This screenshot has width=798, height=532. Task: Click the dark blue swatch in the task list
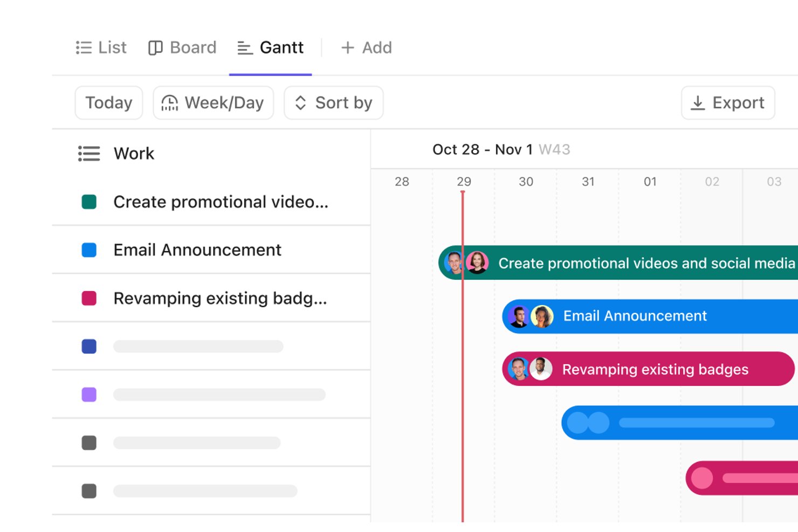point(89,346)
